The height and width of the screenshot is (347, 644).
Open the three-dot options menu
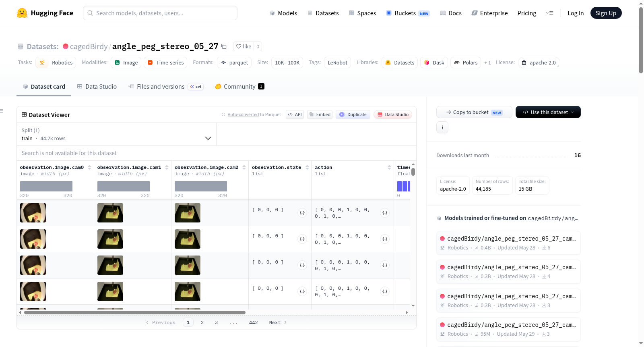click(x=442, y=127)
